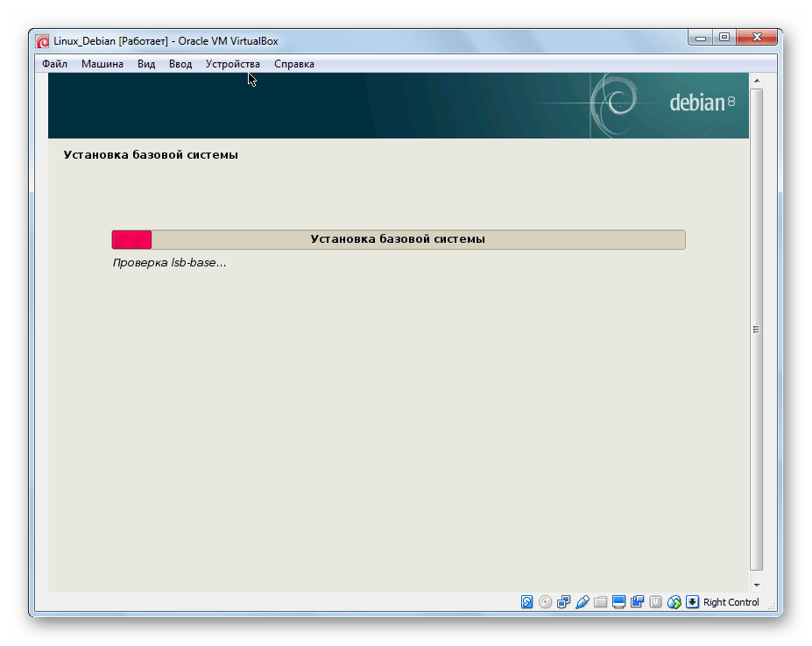Click the 'Проверка lsb-base...' status text
The width and height of the screenshot is (812, 646).
tap(169, 263)
